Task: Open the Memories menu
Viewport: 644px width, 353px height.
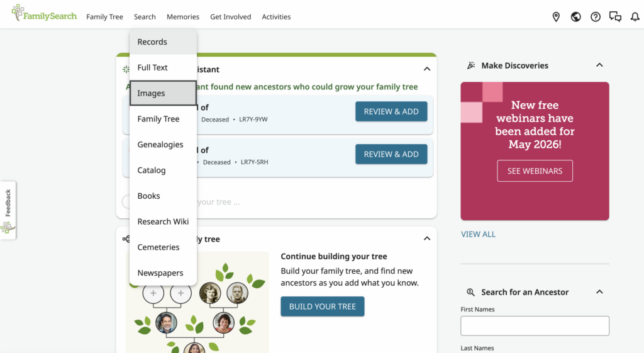Action: pyautogui.click(x=183, y=17)
